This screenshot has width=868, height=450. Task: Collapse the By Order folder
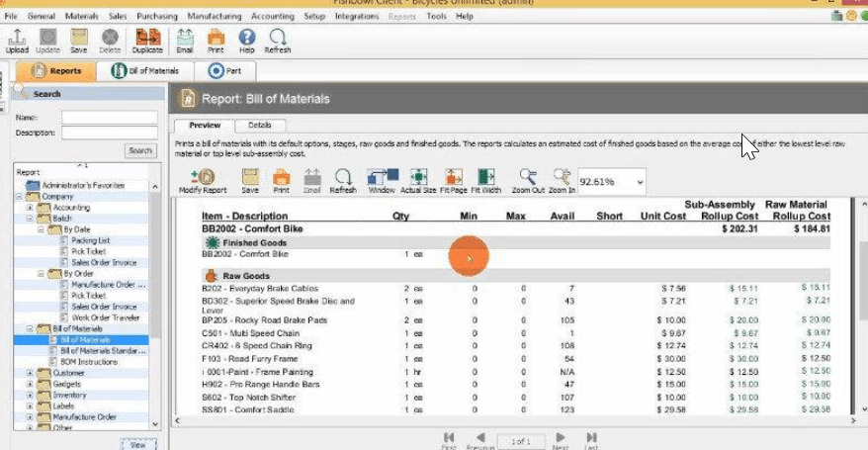(x=41, y=274)
